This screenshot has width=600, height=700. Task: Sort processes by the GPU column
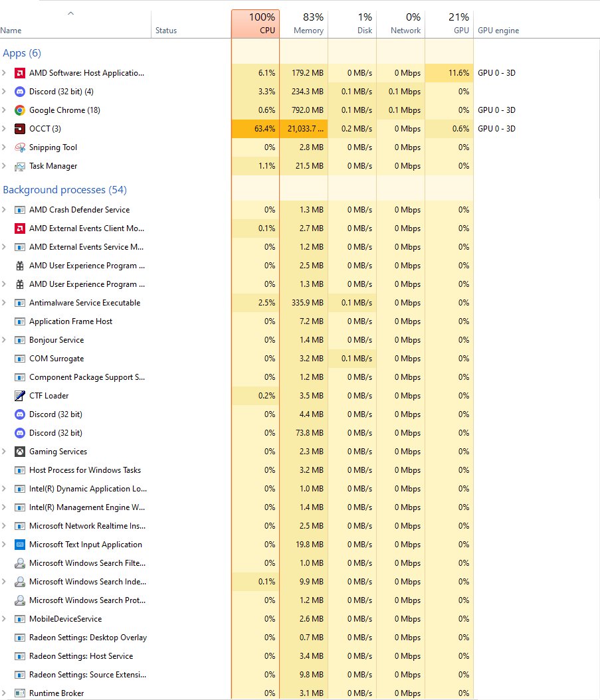tap(449, 24)
